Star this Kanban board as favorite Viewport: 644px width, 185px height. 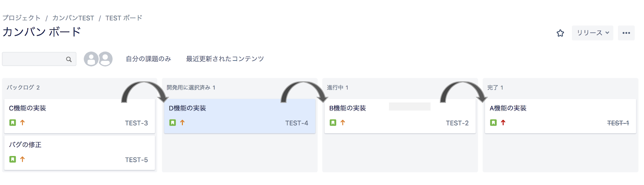point(560,33)
